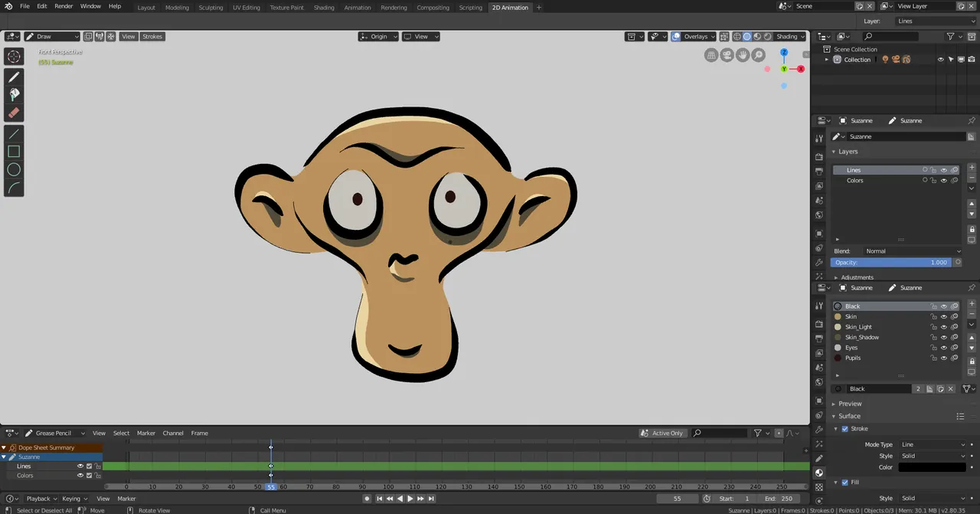Viewport: 980px width, 514px height.
Task: Toggle the Stroke checkbox in Surface
Action: (x=845, y=429)
